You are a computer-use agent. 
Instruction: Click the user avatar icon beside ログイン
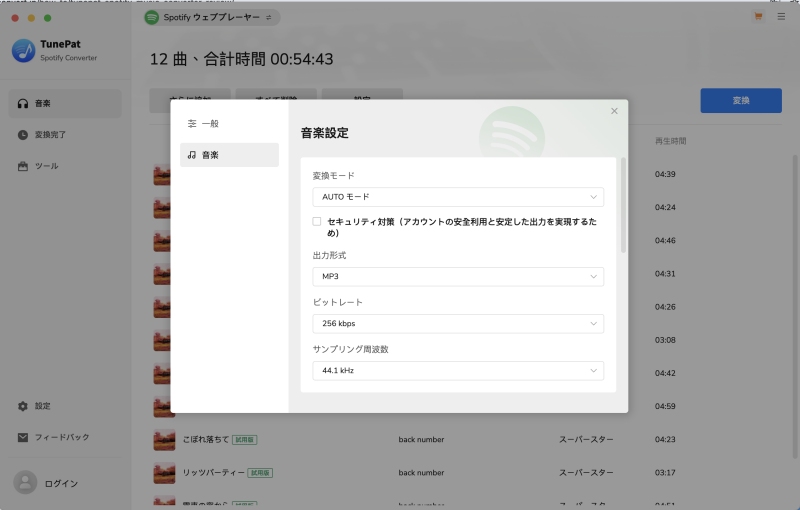point(25,482)
